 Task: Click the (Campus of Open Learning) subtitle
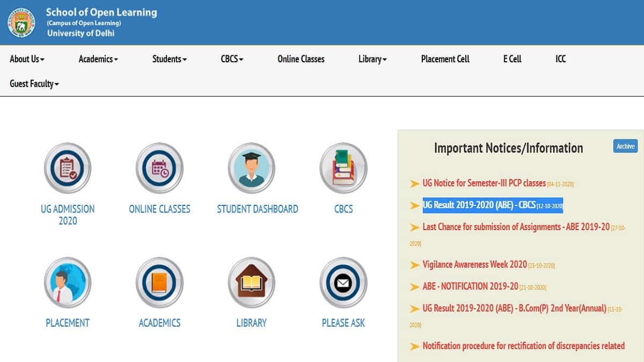[x=84, y=23]
